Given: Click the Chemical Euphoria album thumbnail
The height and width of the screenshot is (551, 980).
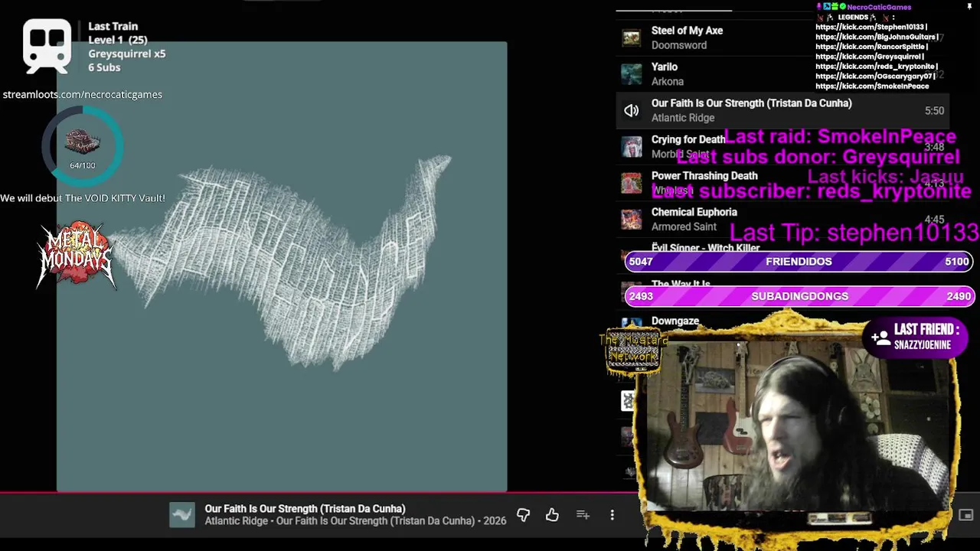Looking at the screenshot, I should click(631, 220).
